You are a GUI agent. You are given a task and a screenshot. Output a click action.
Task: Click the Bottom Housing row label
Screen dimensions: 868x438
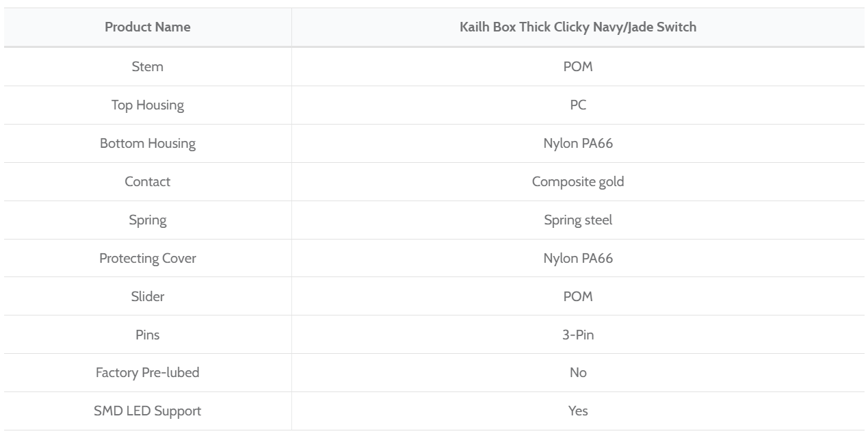tap(148, 143)
